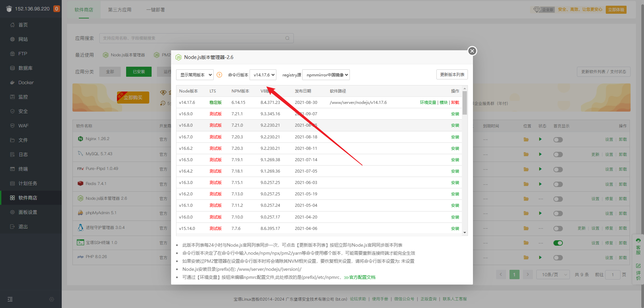Screen dimensions: 644x308
Task: Open the Redis folder location icon
Action: click(526, 184)
